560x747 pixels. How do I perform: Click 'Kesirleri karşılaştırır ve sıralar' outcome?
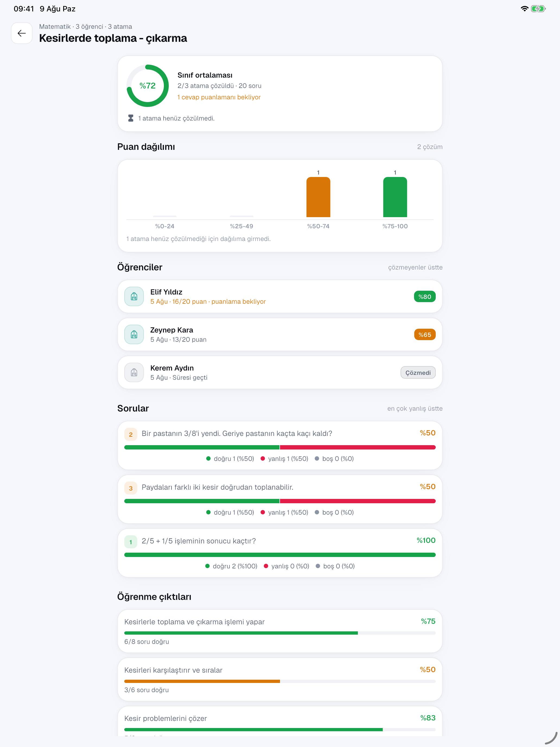point(173,670)
